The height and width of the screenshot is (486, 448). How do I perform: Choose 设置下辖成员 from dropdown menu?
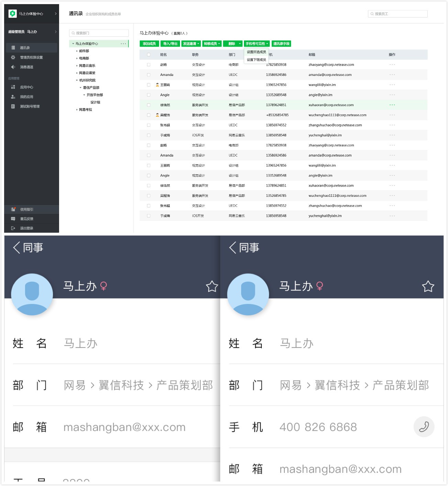pyautogui.click(x=256, y=60)
